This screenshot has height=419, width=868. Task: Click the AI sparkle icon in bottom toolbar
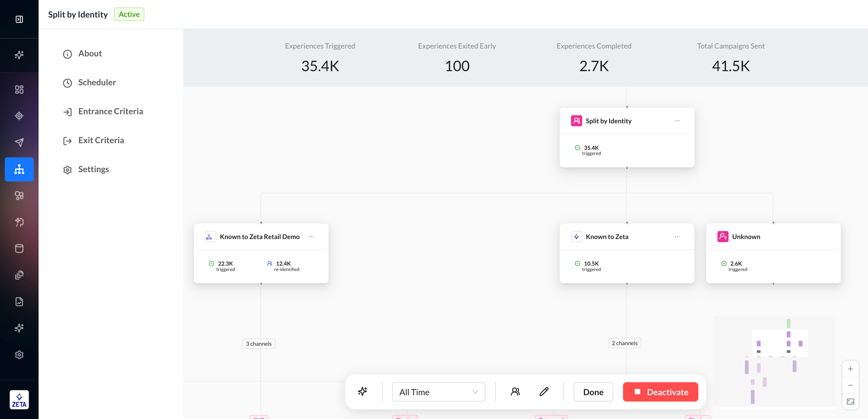coord(363,391)
